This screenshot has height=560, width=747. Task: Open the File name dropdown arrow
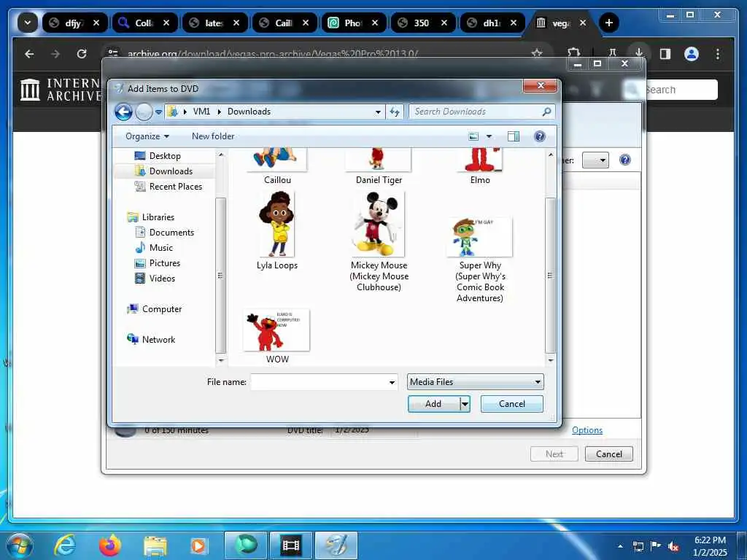tap(392, 382)
